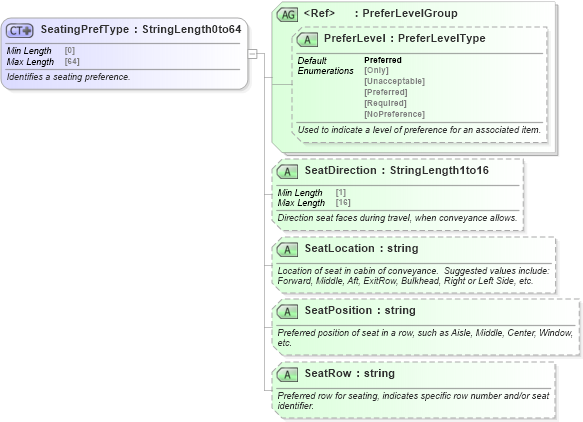Click the Enumerations label
Image resolution: width=583 pixels, height=422 pixels.
click(x=325, y=71)
